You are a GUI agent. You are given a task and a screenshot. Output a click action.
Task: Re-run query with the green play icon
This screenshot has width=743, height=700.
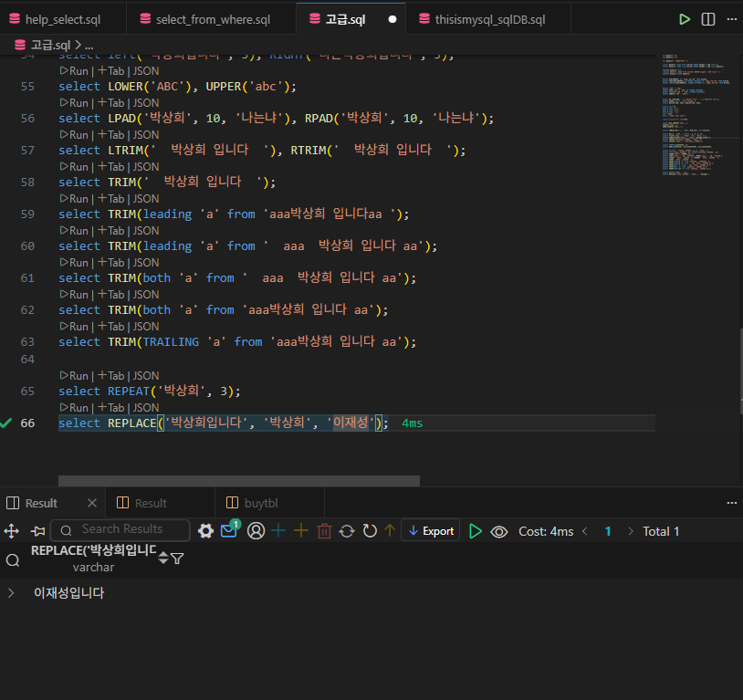click(x=476, y=531)
